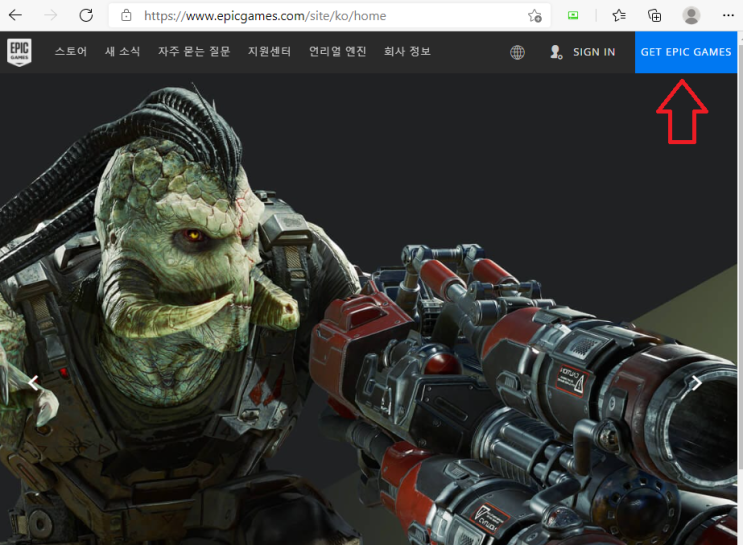The height and width of the screenshot is (545, 743).
Task: Open the browser profile avatar
Action: pos(691,16)
